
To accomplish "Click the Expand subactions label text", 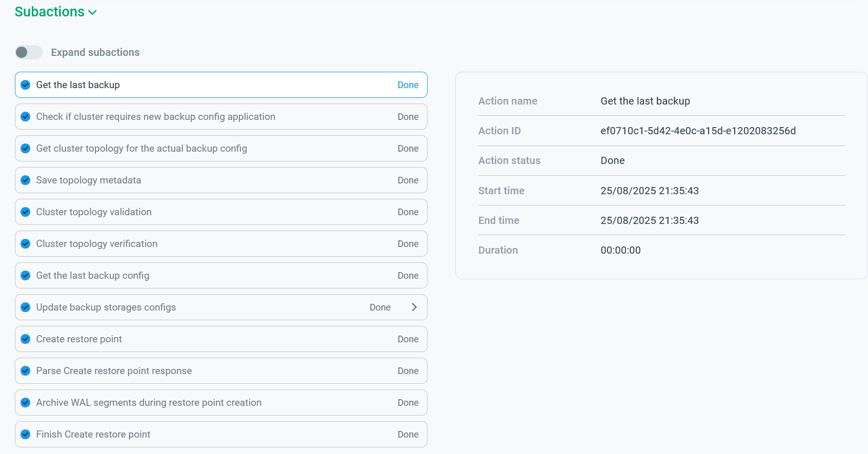I will (x=95, y=52).
